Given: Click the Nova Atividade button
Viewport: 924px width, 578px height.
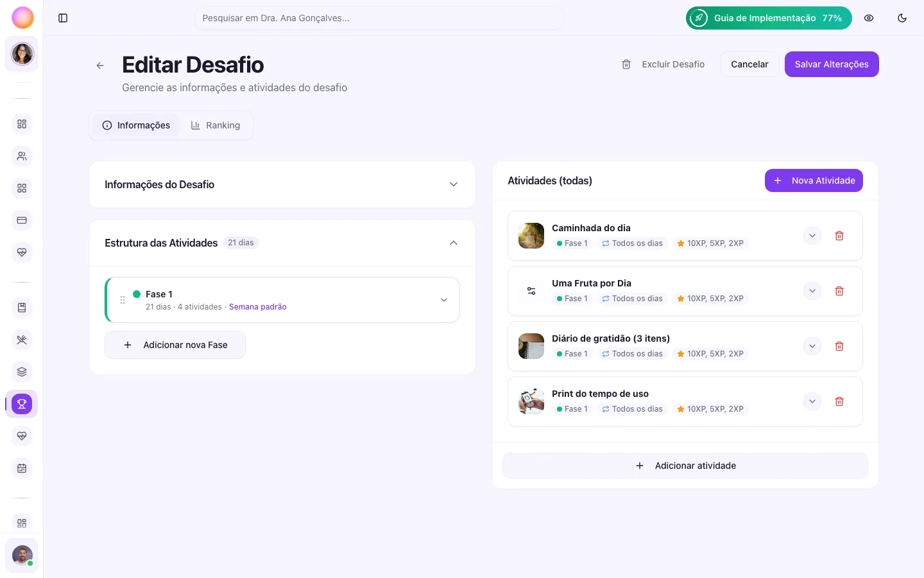Looking at the screenshot, I should tap(814, 180).
